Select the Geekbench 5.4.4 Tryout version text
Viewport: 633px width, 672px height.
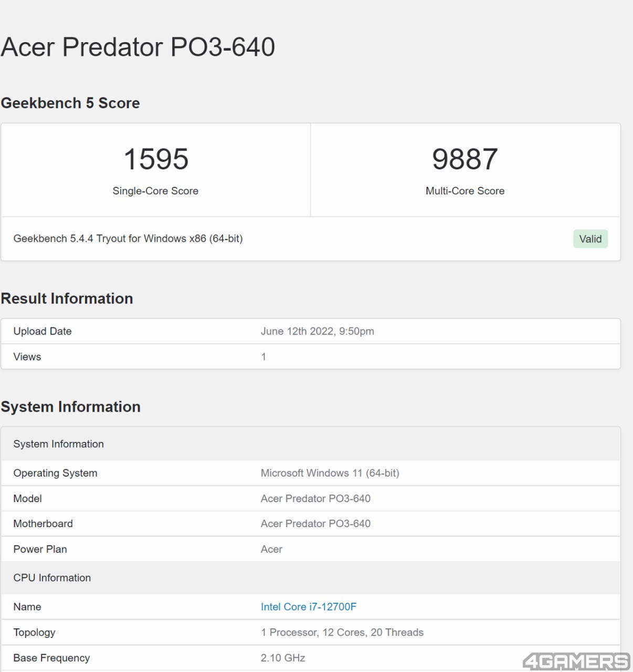pos(128,239)
